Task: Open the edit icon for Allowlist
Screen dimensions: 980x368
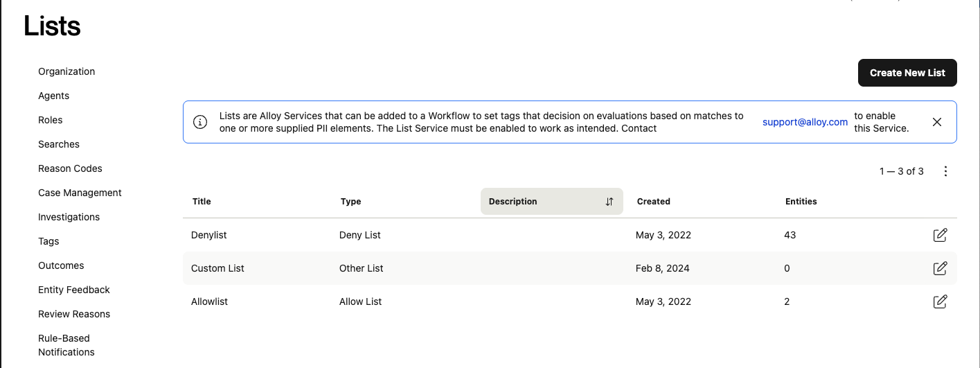Action: click(x=940, y=301)
